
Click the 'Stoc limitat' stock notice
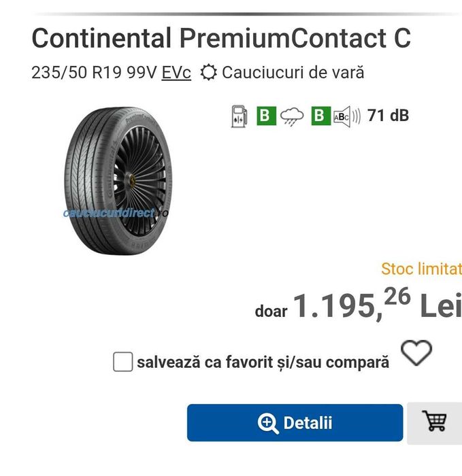[421, 269]
